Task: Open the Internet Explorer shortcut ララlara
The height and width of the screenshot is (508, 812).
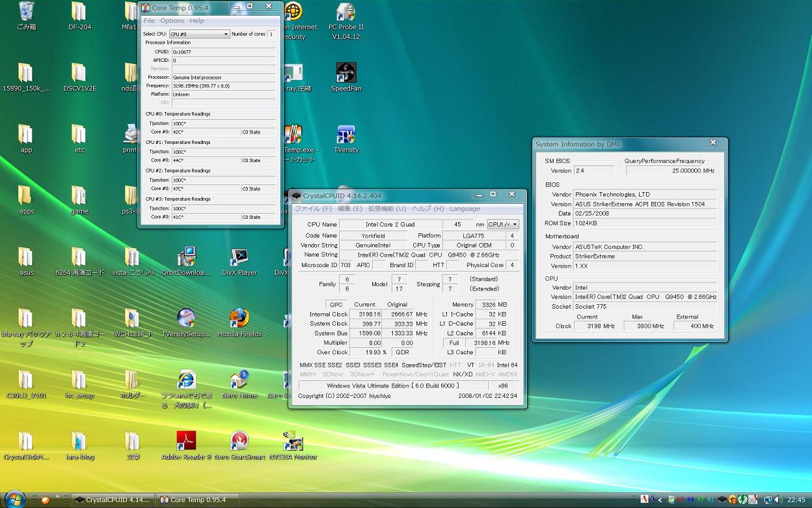Action: 186,388
